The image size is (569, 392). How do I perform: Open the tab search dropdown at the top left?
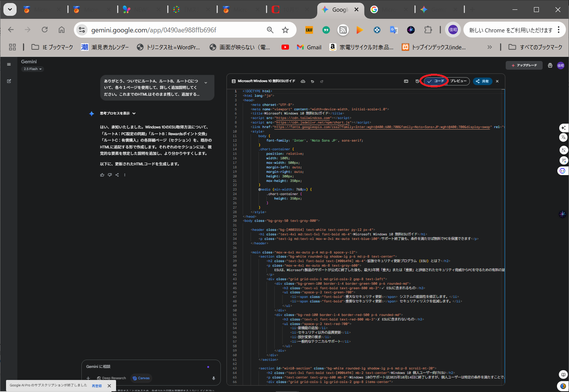tap(10, 9)
